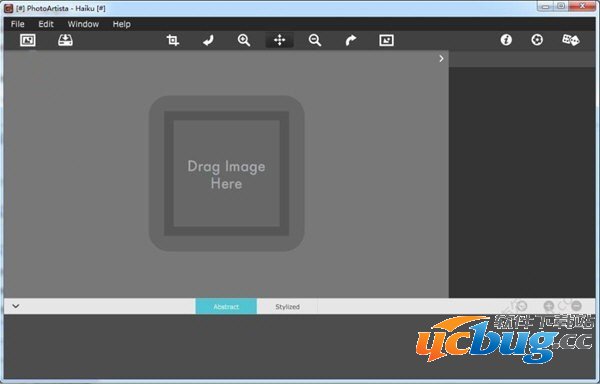Open the File menu
The height and width of the screenshot is (384, 600).
[x=18, y=24]
